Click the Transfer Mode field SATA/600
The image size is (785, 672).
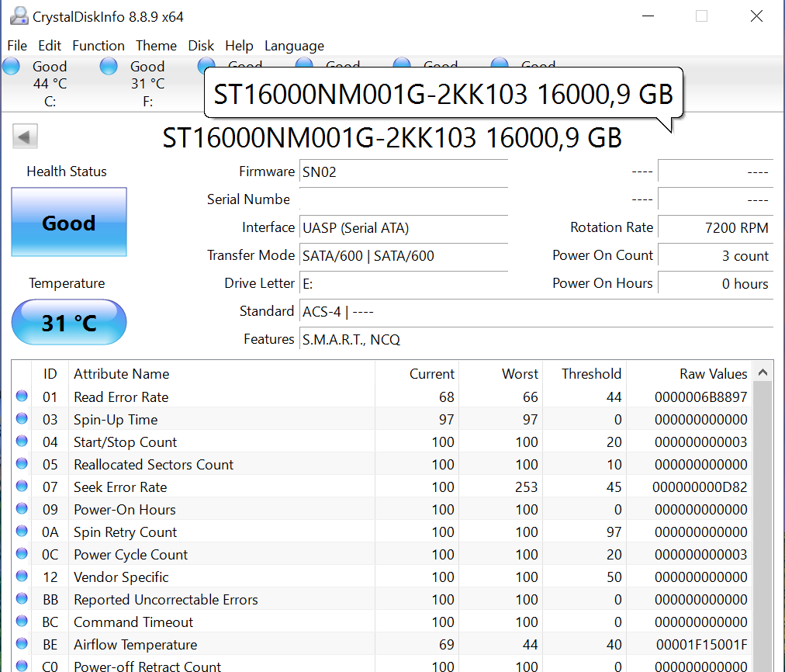[x=403, y=256]
